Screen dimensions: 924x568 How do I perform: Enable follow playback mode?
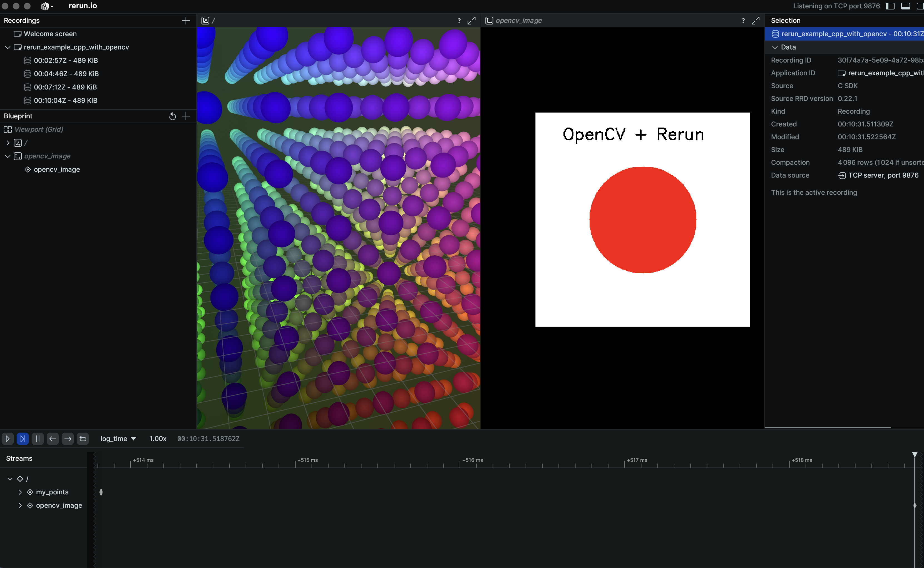coord(23,439)
